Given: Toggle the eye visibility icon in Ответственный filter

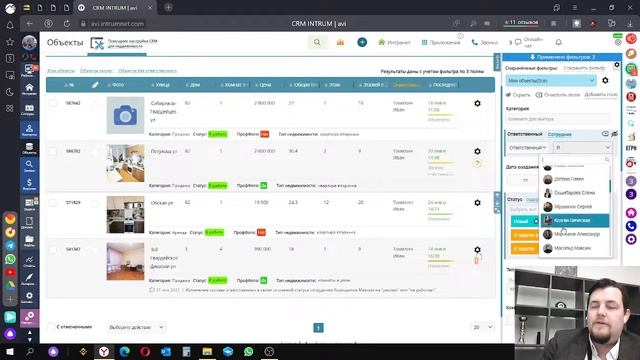Looking at the screenshot, I should pyautogui.click(x=615, y=134).
